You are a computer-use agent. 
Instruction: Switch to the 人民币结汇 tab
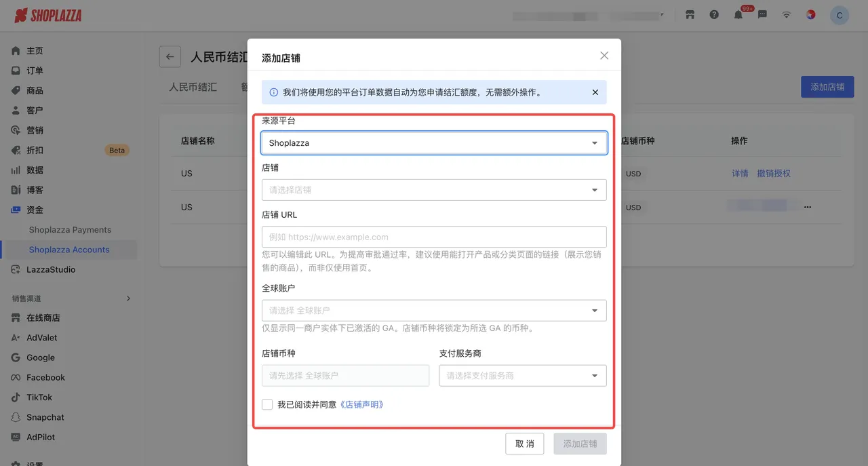pos(193,87)
